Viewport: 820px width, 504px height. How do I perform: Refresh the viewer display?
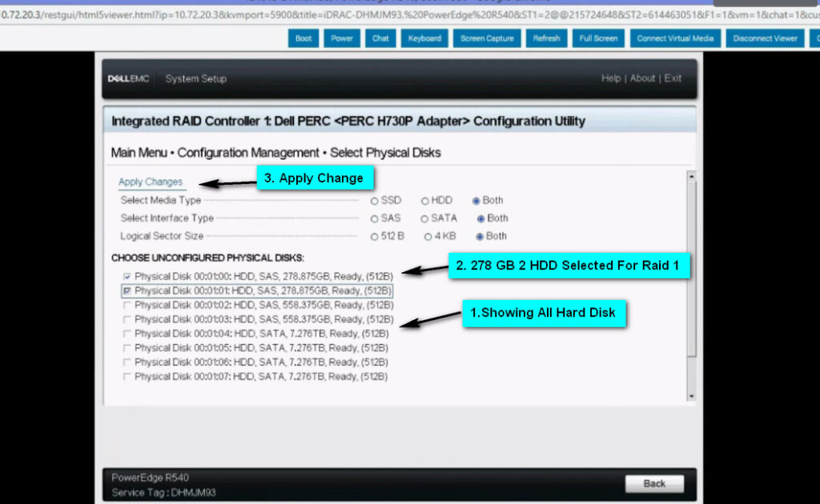[546, 38]
